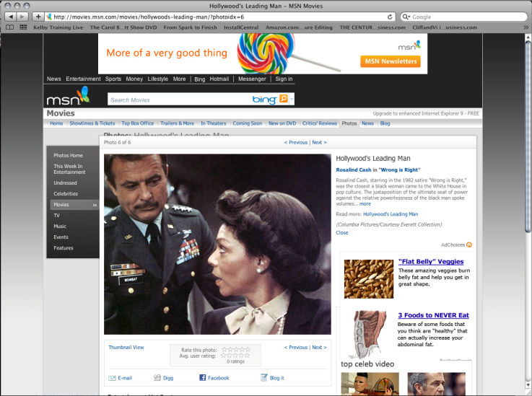Open Celebrities in sidebar
Image resolution: width=532 pixels, height=396 pixels.
(66, 193)
